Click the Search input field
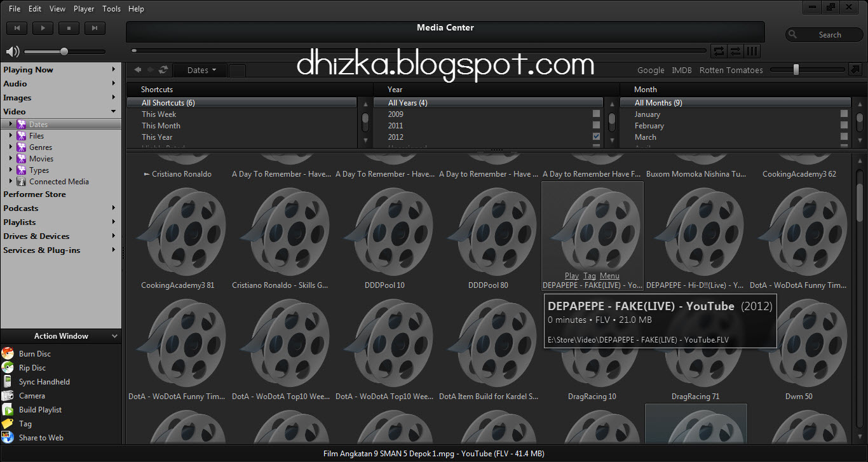This screenshot has width=868, height=462. [823, 35]
